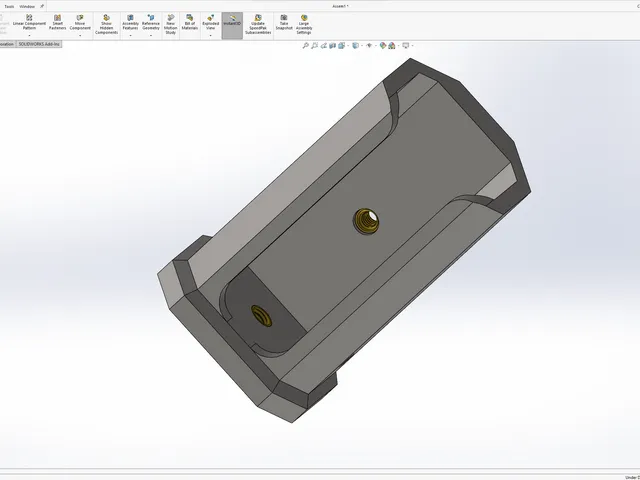
Task: Expand the Exploded View dropdown arrow
Action: point(211,36)
